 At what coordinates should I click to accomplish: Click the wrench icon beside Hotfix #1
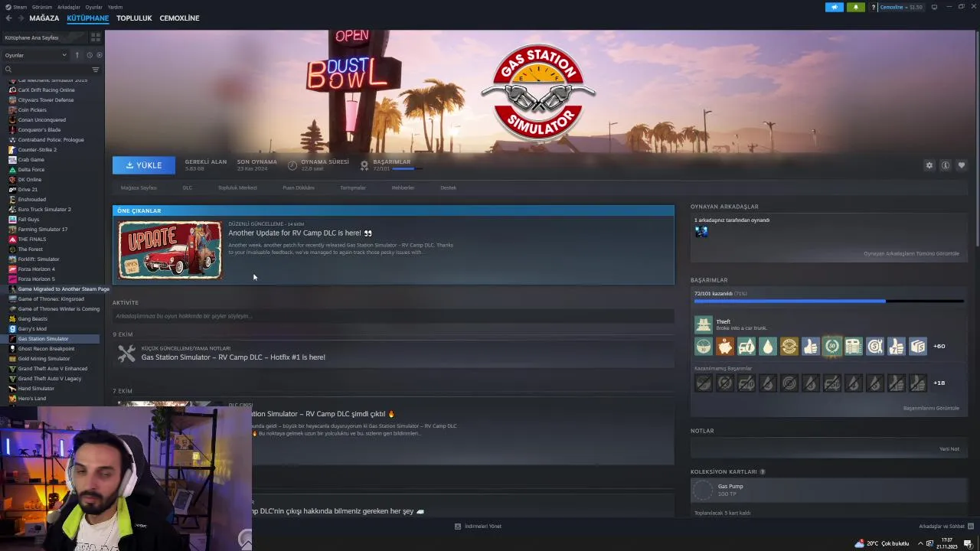126,353
